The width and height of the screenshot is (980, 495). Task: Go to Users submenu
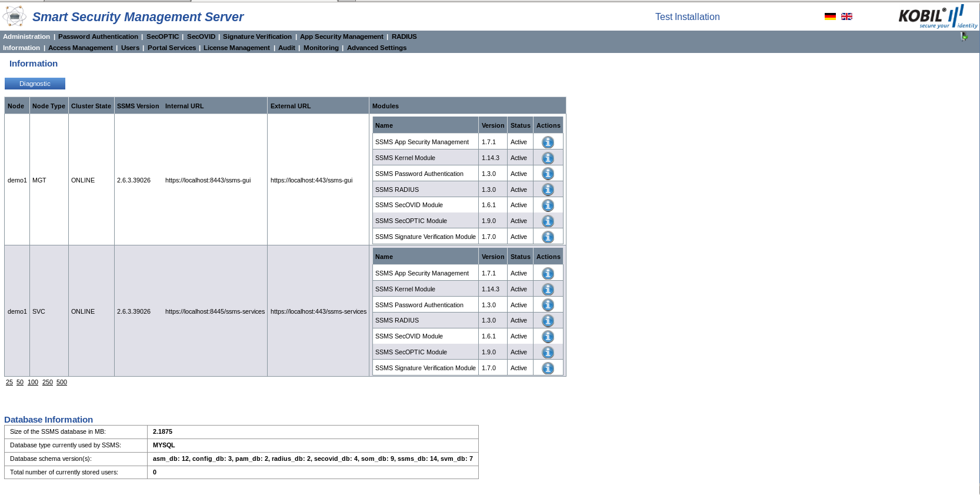[x=130, y=48]
